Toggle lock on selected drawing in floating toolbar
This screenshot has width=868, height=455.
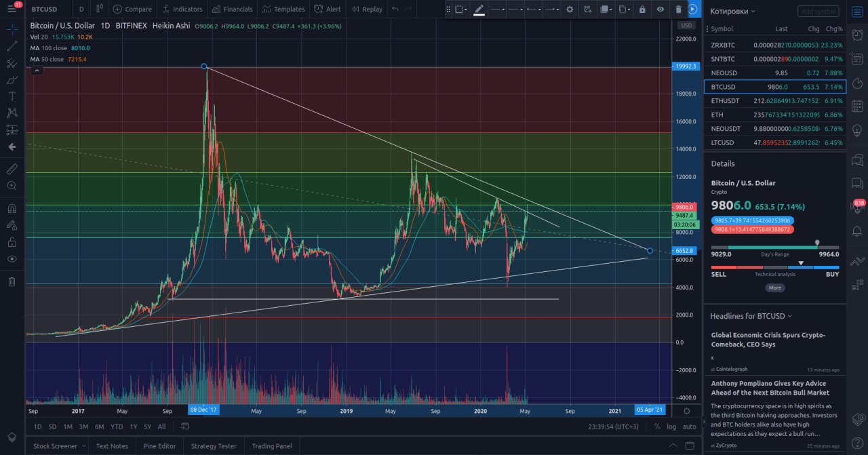(642, 9)
